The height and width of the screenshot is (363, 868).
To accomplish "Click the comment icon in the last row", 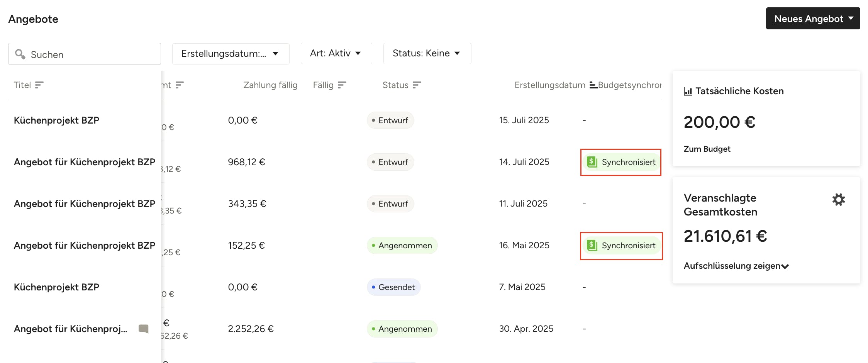I will pyautogui.click(x=143, y=329).
